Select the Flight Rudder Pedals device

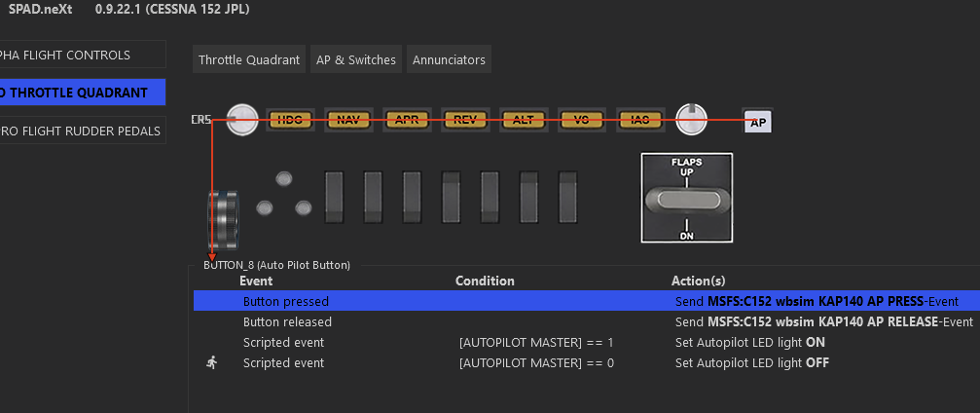pyautogui.click(x=81, y=131)
